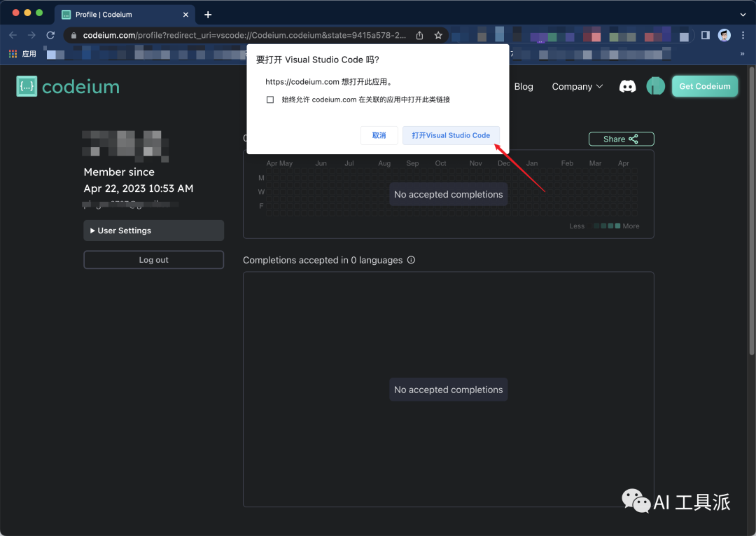756x536 pixels.
Task: Click the Jun month label in heatmap
Action: (321, 163)
